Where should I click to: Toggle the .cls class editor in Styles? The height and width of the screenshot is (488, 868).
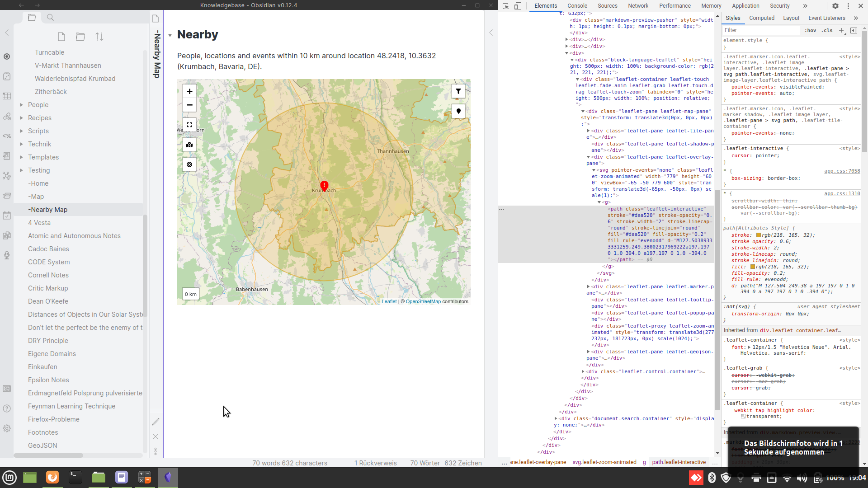827,30
